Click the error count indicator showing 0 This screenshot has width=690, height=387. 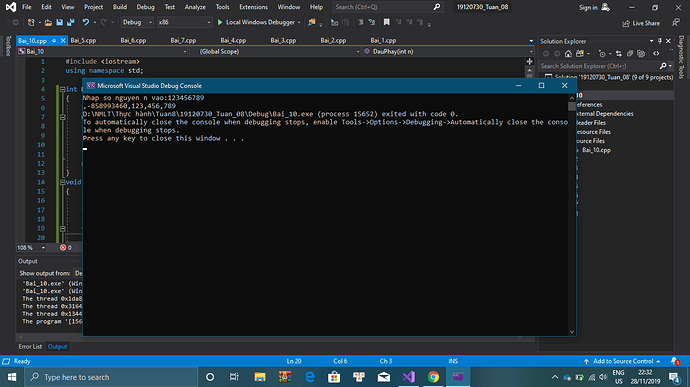66,248
